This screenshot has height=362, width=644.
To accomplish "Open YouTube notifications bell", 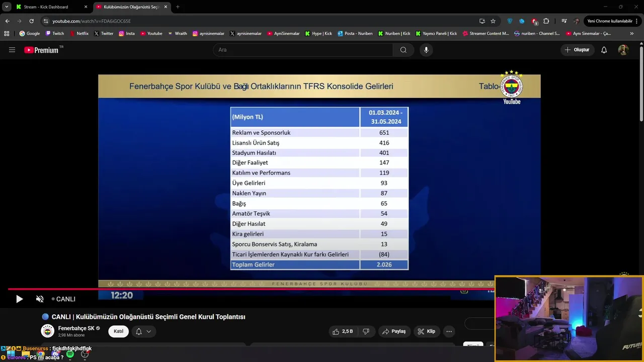I will click(x=604, y=50).
